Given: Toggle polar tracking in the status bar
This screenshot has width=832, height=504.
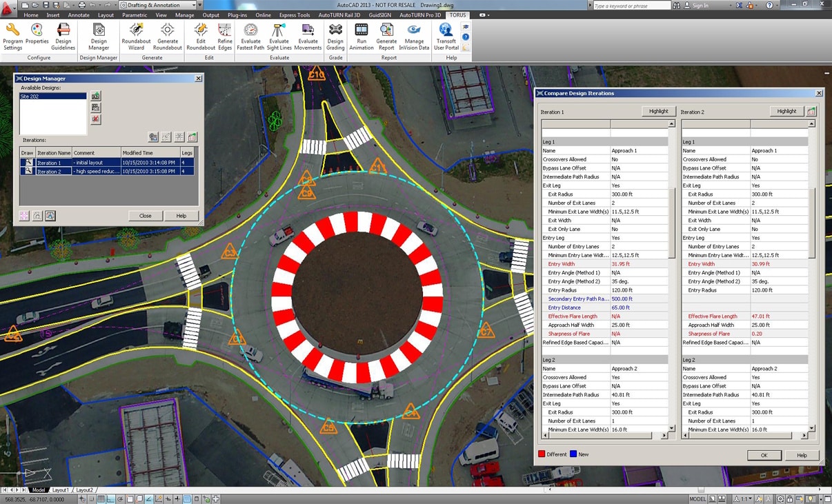Looking at the screenshot, I should tap(121, 498).
